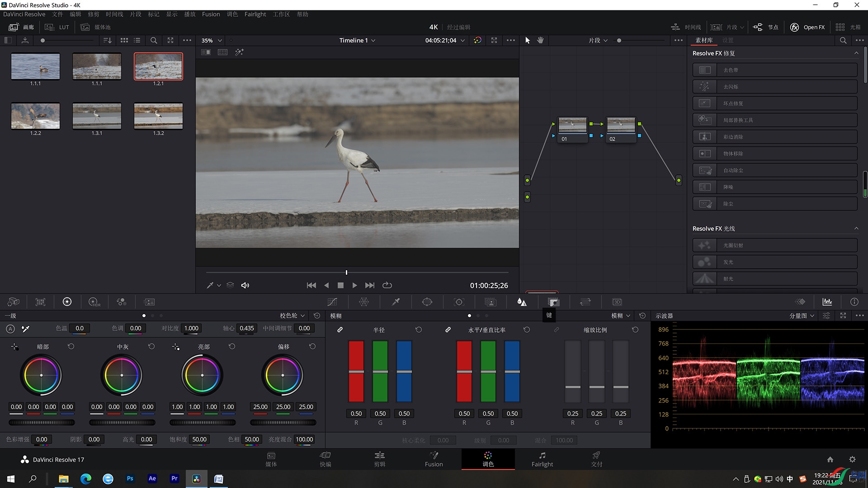The image size is (868, 488).
Task: Show the Scopes panel icon
Action: [827, 302]
